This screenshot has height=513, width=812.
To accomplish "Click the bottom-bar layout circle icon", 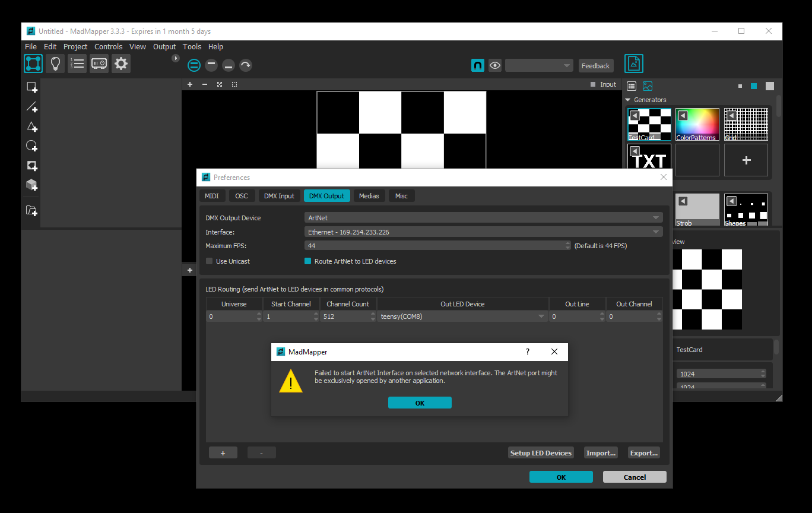I will click(x=229, y=65).
